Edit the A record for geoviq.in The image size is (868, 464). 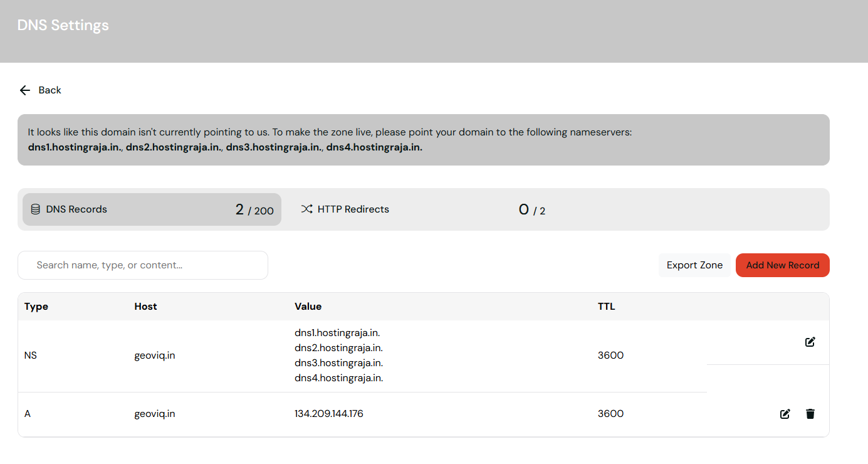[785, 414]
